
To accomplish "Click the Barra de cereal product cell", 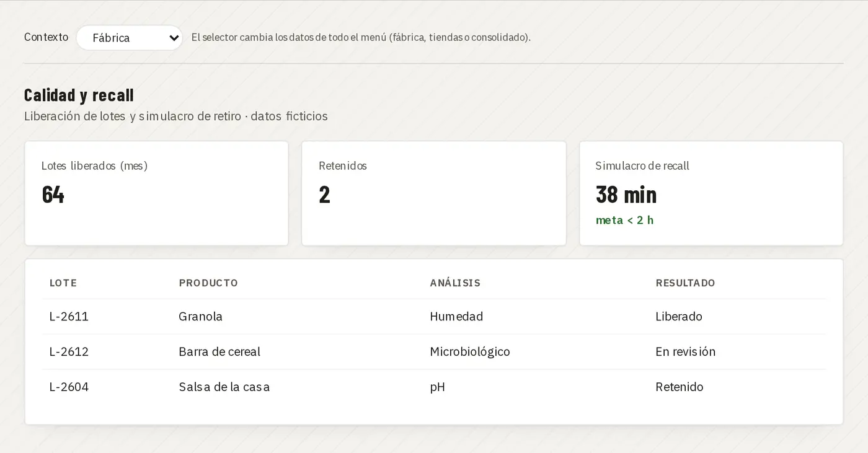I will tap(219, 352).
